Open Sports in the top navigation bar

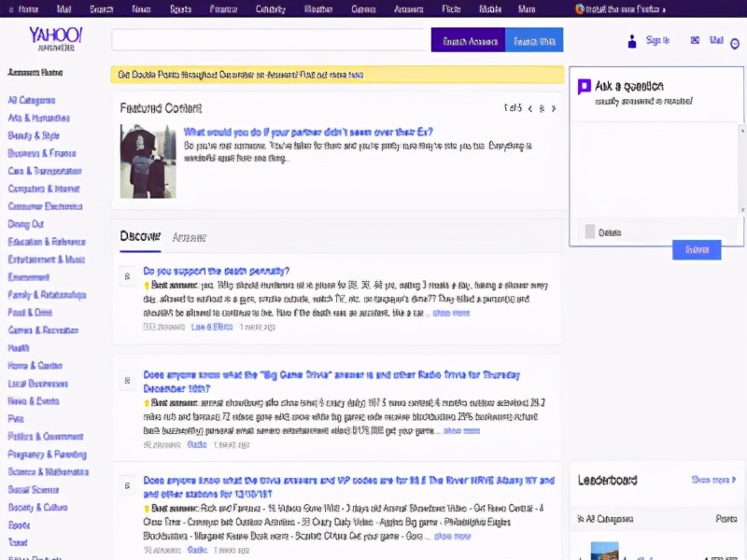(180, 9)
